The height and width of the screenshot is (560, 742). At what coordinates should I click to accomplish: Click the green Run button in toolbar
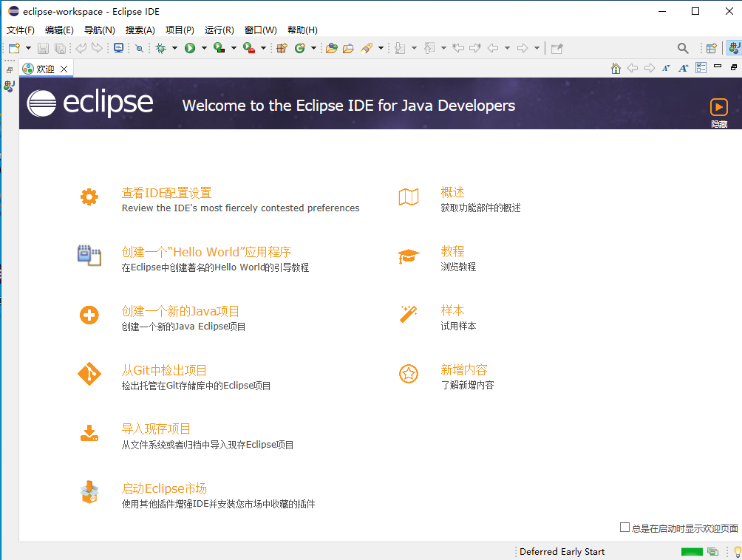click(190, 48)
